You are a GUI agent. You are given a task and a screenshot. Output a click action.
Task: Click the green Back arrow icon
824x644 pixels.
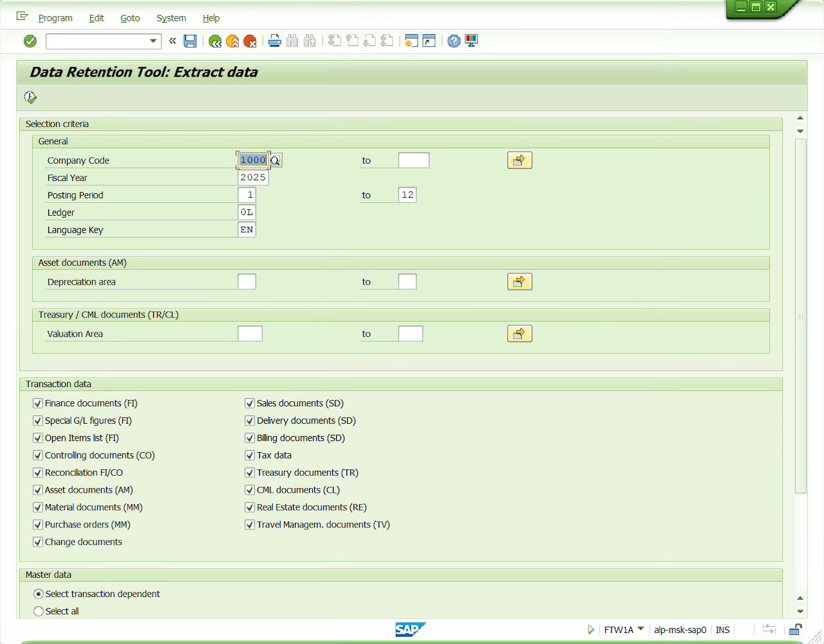[x=215, y=41]
